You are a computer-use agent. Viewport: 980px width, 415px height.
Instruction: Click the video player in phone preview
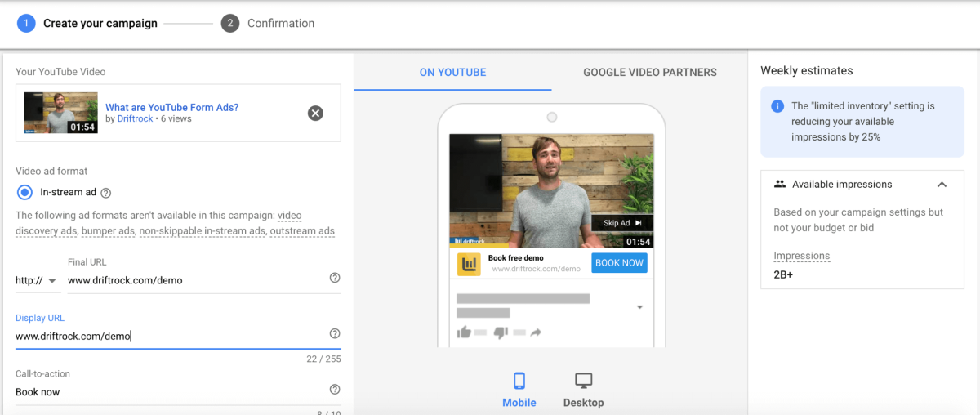pyautogui.click(x=551, y=191)
